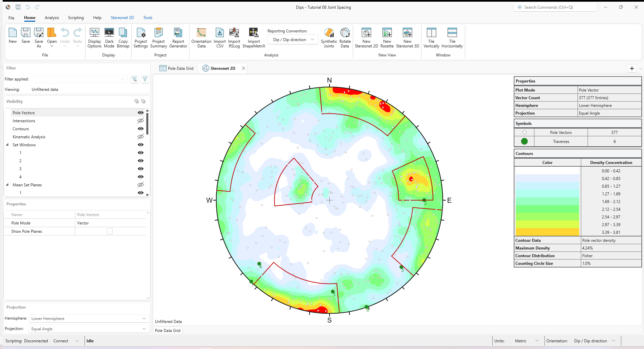Open the New Rosette view
This screenshot has height=349, width=644.
click(x=387, y=37)
